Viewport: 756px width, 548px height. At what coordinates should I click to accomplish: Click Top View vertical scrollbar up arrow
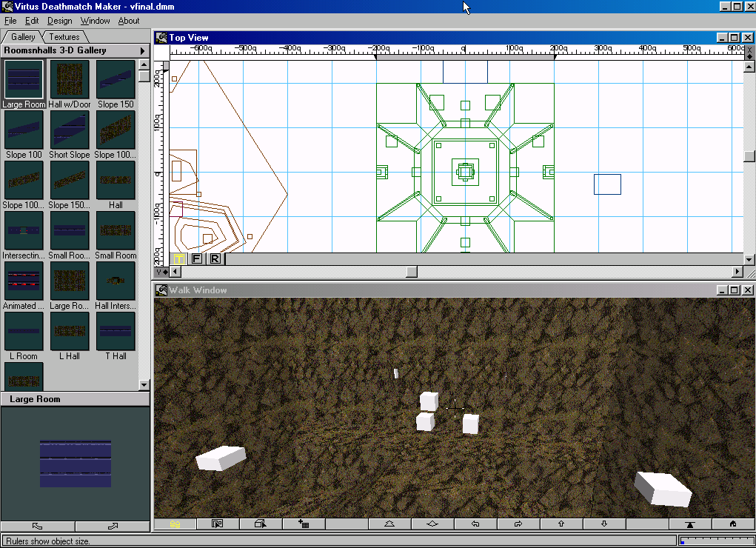[x=749, y=67]
